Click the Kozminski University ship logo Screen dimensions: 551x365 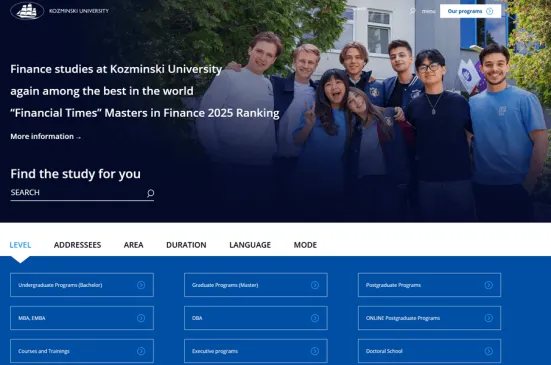click(27, 11)
